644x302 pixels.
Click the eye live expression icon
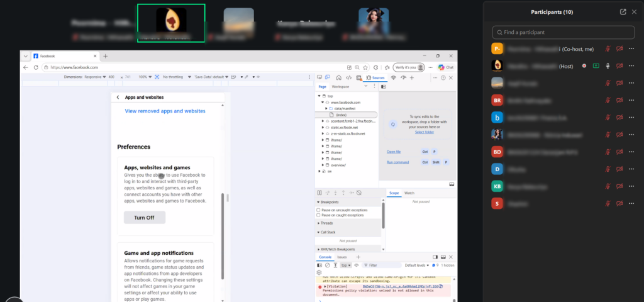coord(357,266)
